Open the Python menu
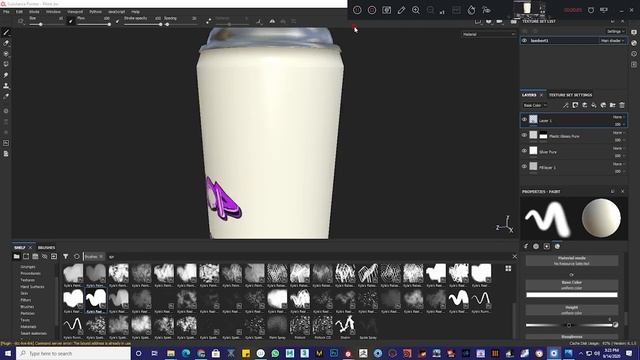640x360 pixels. pos(95,12)
